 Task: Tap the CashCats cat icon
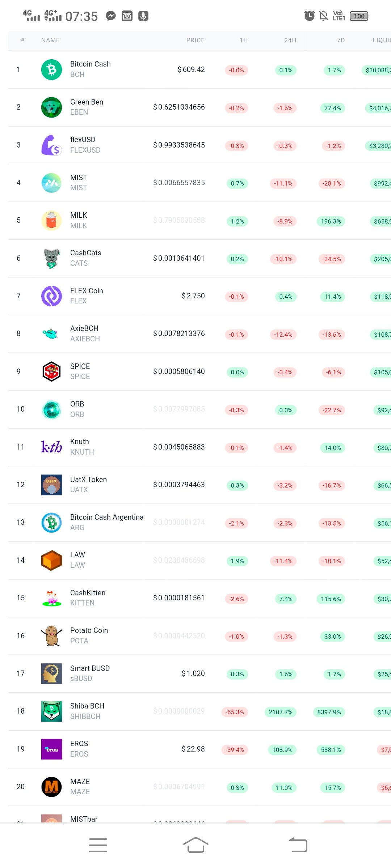[51, 258]
